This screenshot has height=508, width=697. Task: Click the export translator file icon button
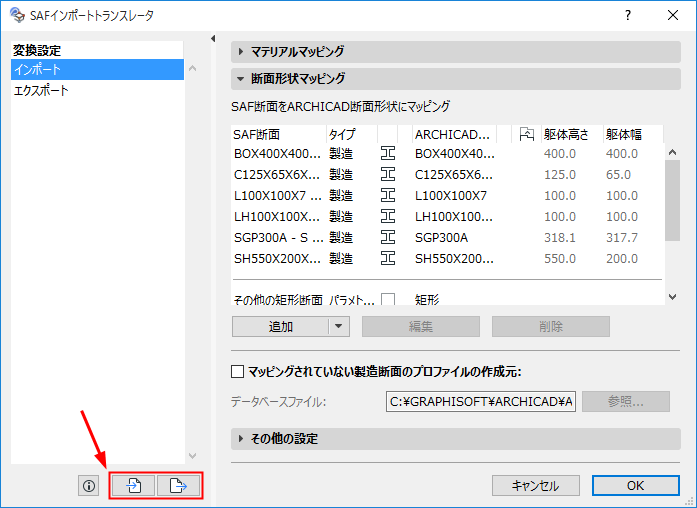tap(178, 485)
